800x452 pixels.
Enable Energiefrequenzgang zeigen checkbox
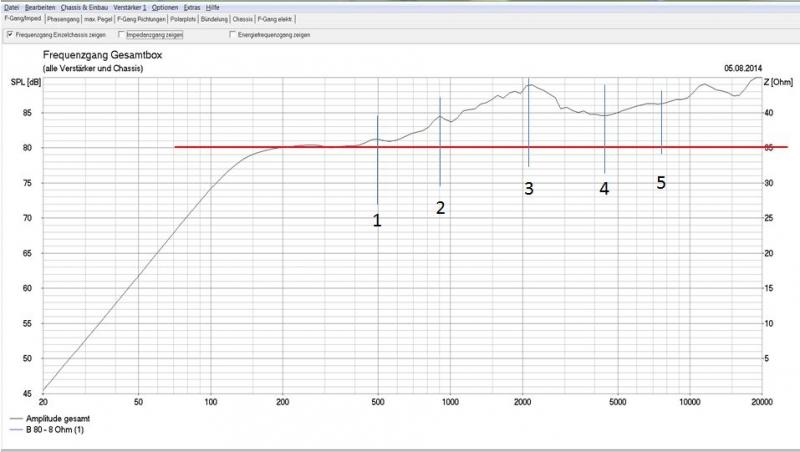coord(232,35)
